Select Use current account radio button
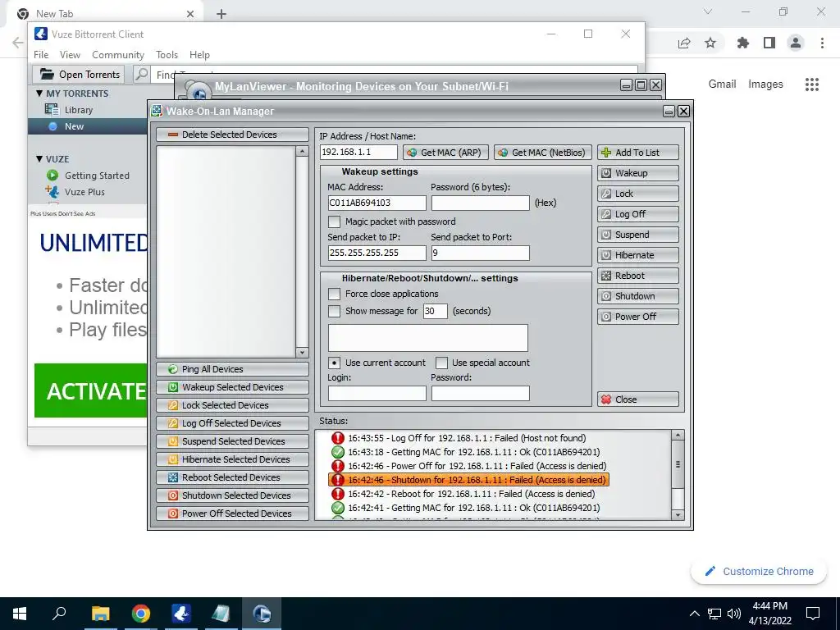The height and width of the screenshot is (630, 840). point(335,363)
